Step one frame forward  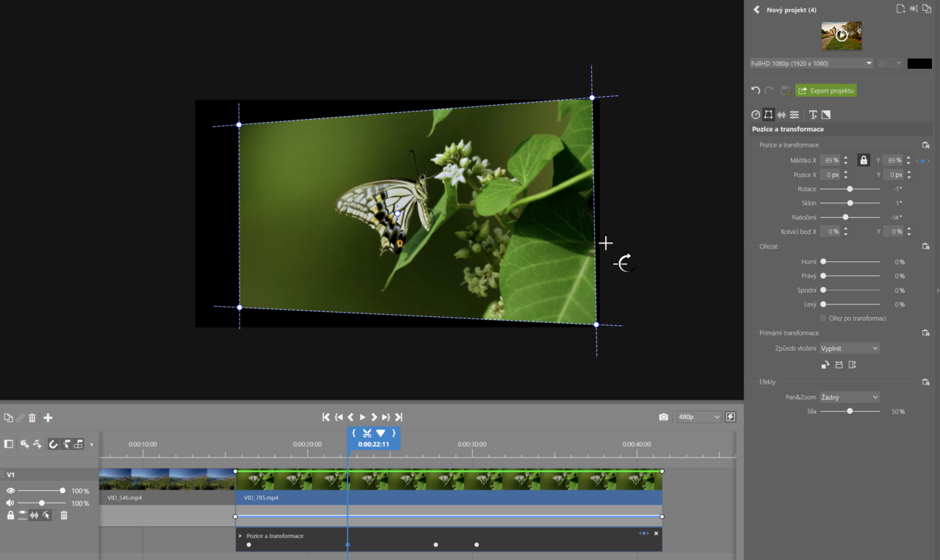[x=374, y=417]
